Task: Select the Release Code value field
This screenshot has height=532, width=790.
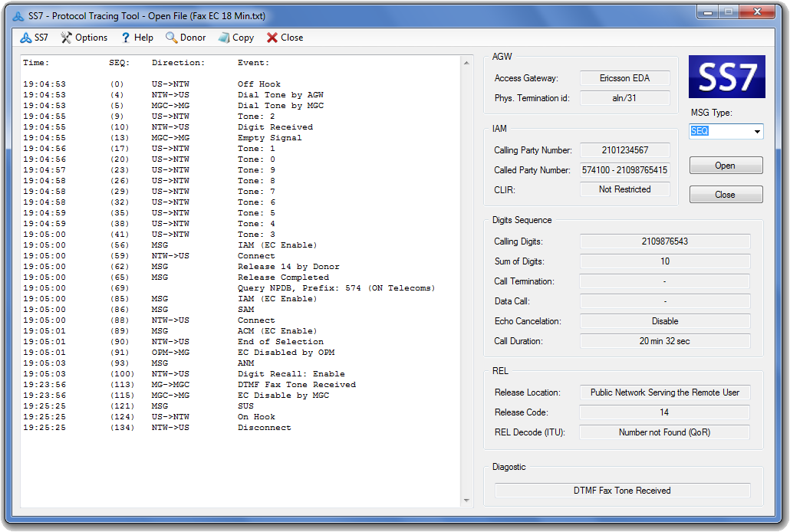Action: pyautogui.click(x=664, y=412)
